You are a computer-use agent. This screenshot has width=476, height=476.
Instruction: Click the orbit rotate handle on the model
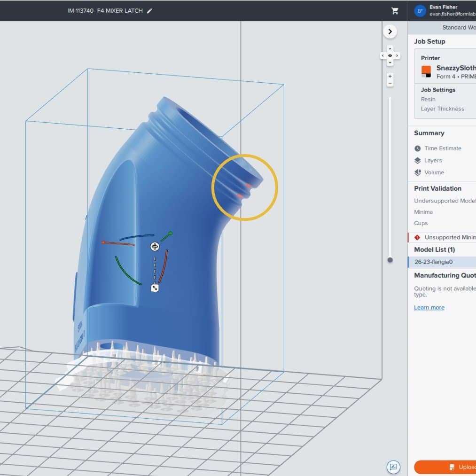click(x=155, y=247)
